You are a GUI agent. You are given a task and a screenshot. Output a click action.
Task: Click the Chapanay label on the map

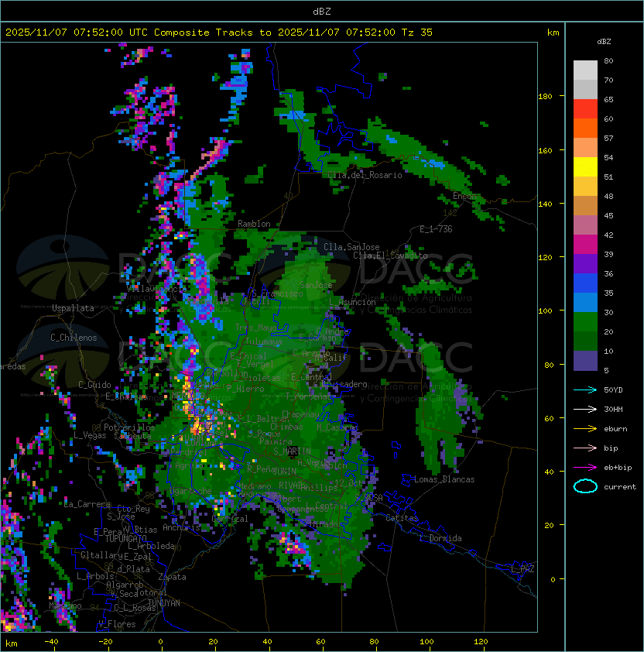[x=301, y=414]
